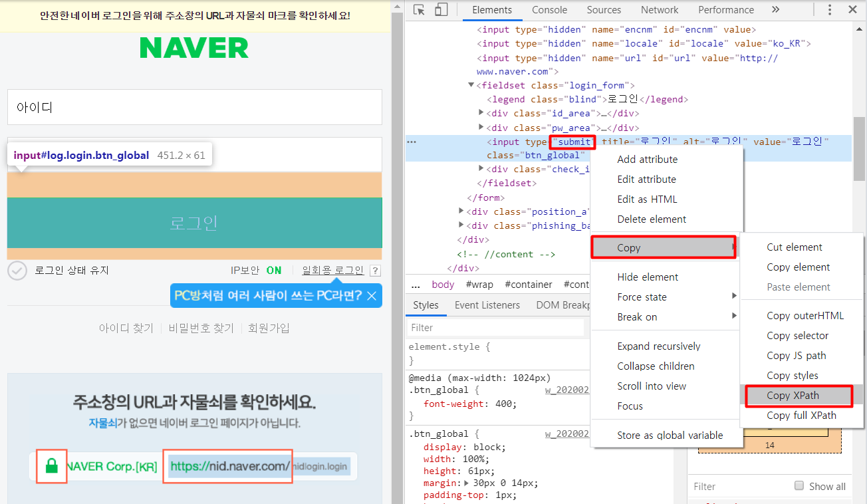Viewport: 867px width, 504px height.
Task: Close the blue PC방 tooltip
Action: point(372,296)
